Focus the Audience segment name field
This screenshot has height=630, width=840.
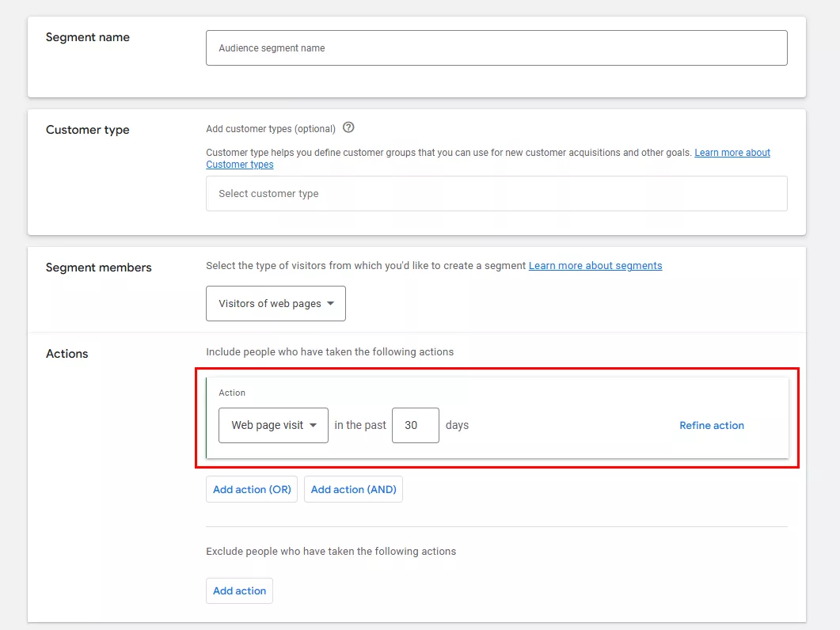coord(496,48)
